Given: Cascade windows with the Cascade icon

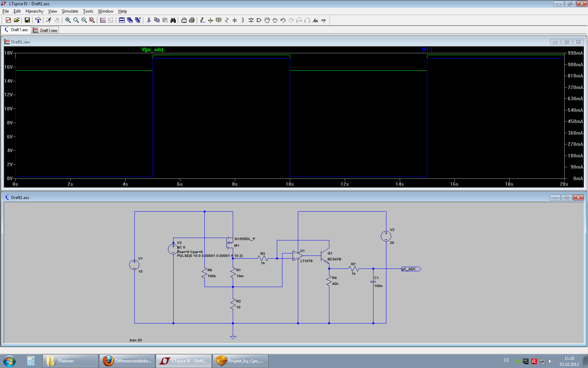Looking at the screenshot, I should 130,20.
